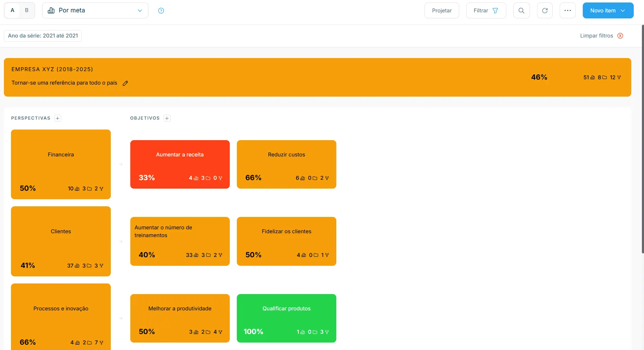Add a new objective with plus icon
This screenshot has height=350, width=644.
(167, 118)
